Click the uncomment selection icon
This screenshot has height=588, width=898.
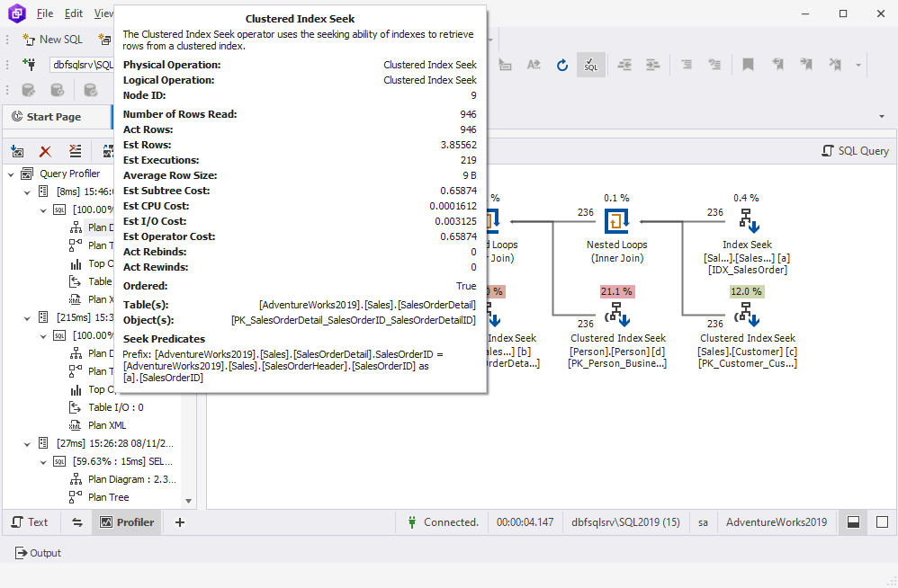714,65
